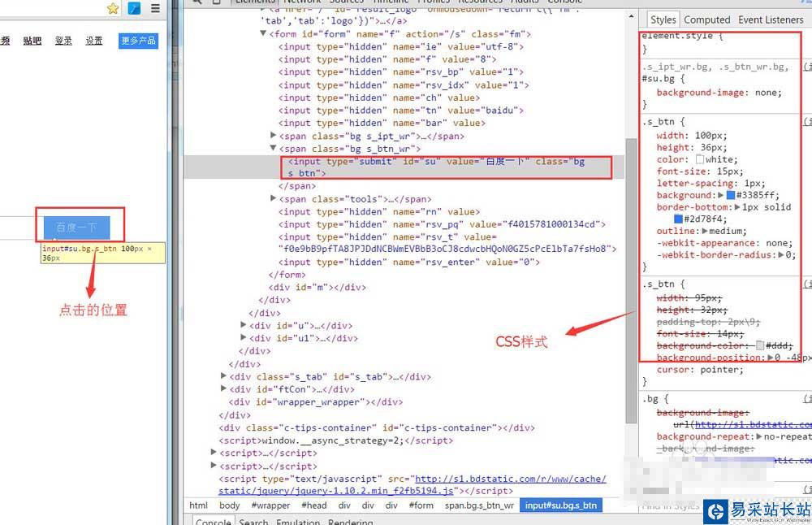The height and width of the screenshot is (525, 812).
Task: Expand the div id="s_tab" node
Action: tap(223, 375)
